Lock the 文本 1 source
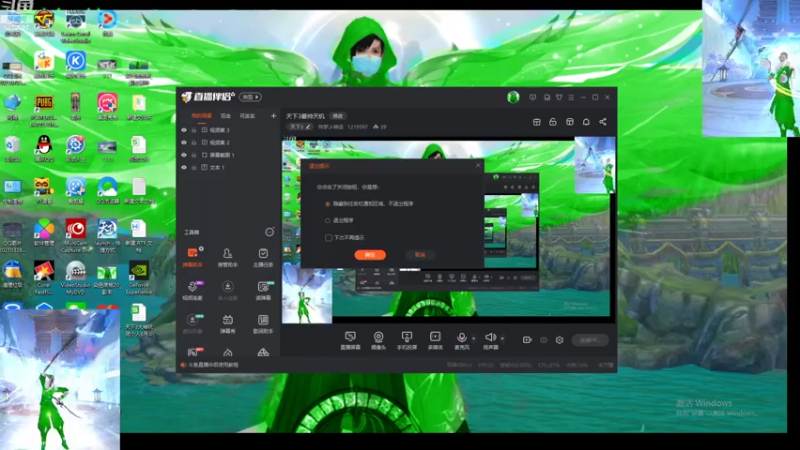800x450 pixels. pos(194,167)
